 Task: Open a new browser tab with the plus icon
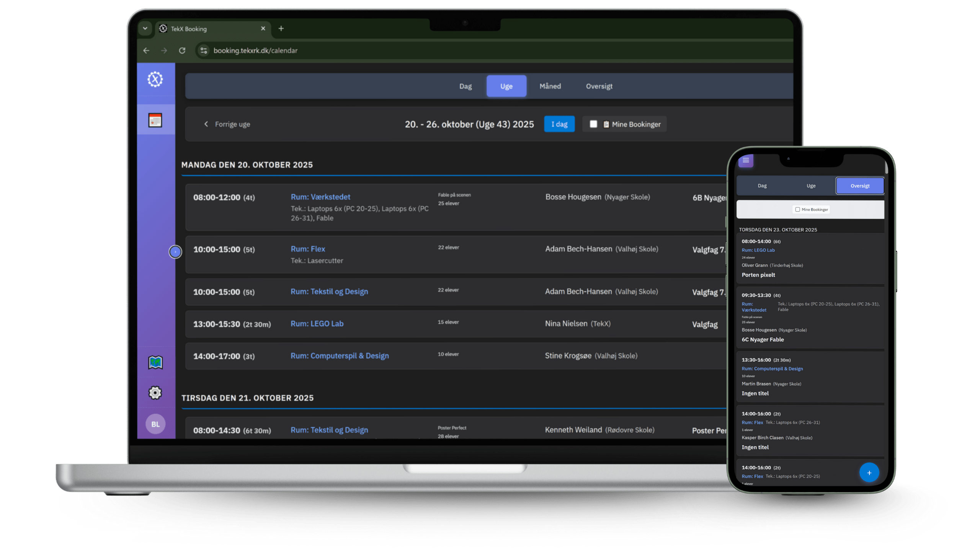tap(281, 28)
